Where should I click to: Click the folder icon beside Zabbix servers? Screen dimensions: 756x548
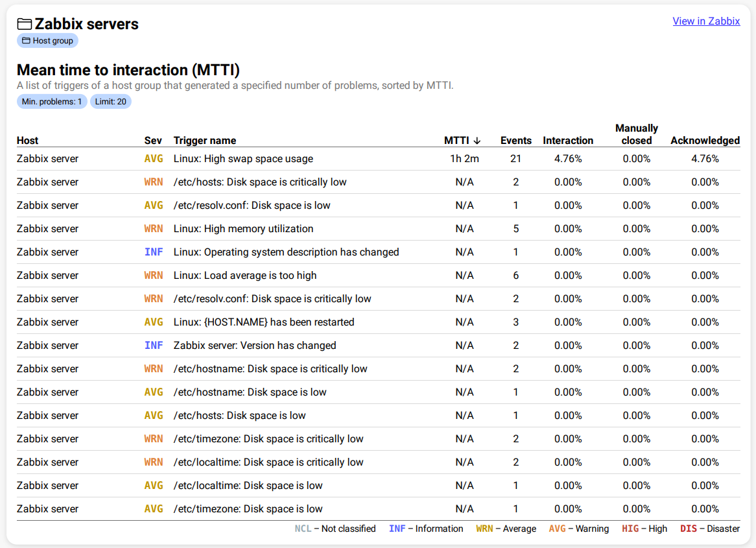point(24,23)
